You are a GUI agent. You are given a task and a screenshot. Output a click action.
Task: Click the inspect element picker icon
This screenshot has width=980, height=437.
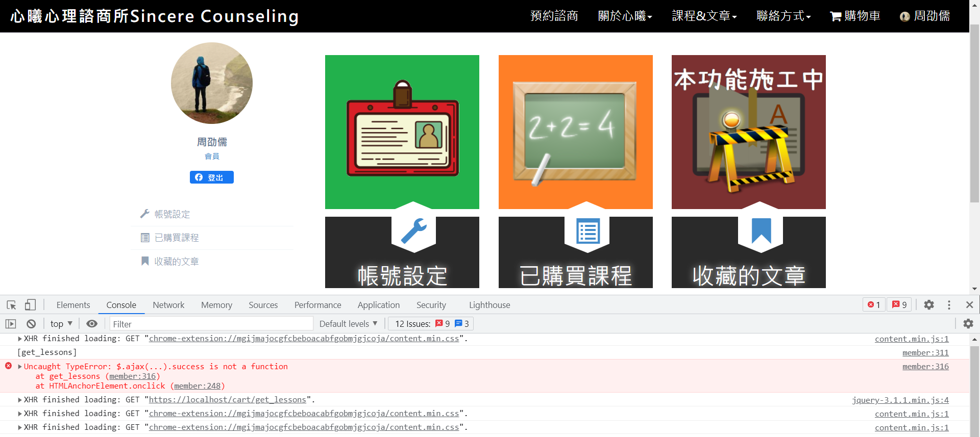[11, 305]
